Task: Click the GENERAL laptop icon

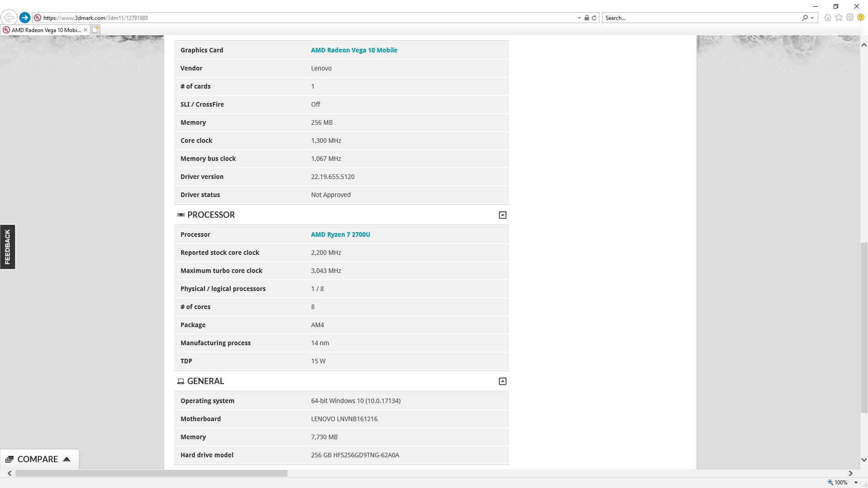Action: (x=181, y=381)
